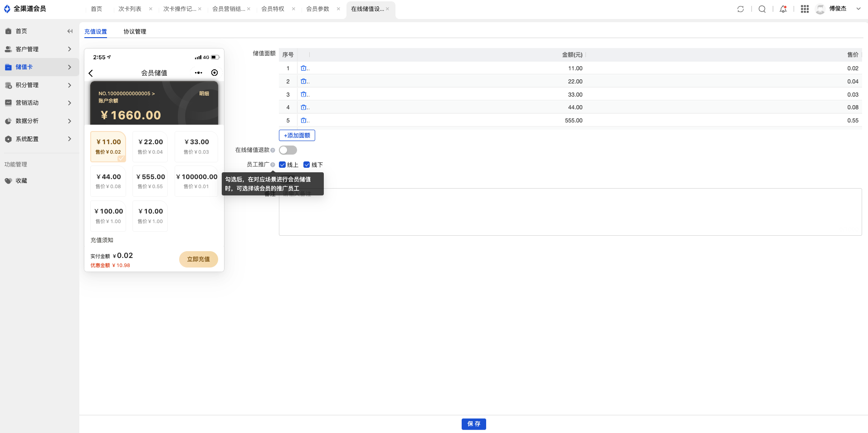Click the user avatar beside 傅俊杰

pos(820,9)
